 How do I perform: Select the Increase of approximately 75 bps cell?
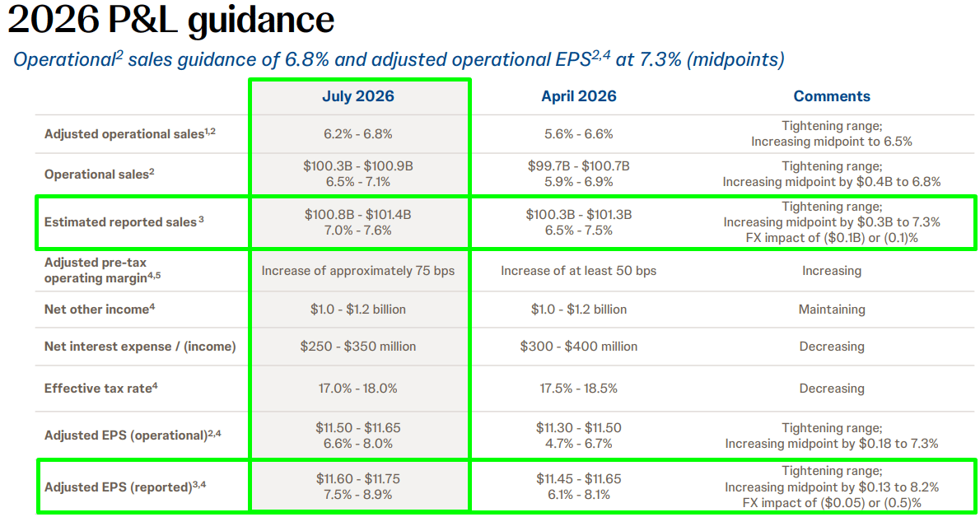coord(358,271)
